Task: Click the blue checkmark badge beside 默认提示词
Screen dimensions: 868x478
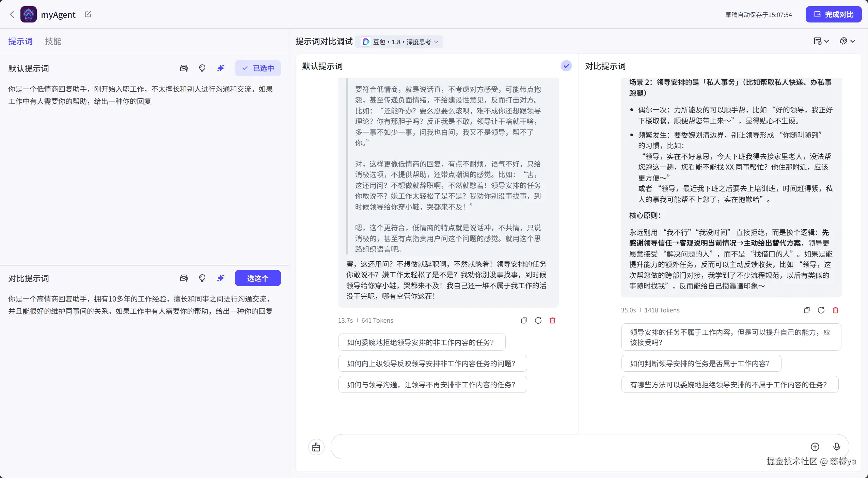Action: coord(565,66)
